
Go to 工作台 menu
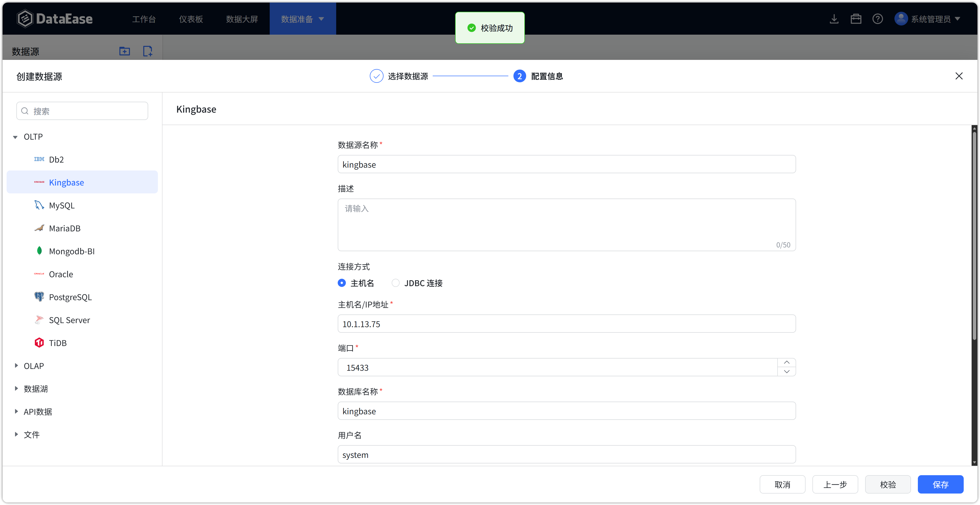point(144,19)
